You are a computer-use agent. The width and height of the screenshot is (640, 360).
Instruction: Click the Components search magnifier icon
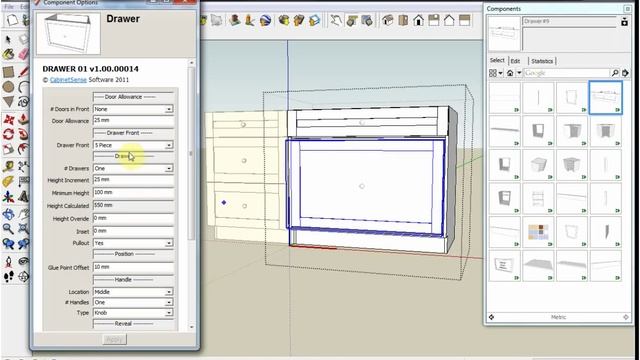coord(615,73)
